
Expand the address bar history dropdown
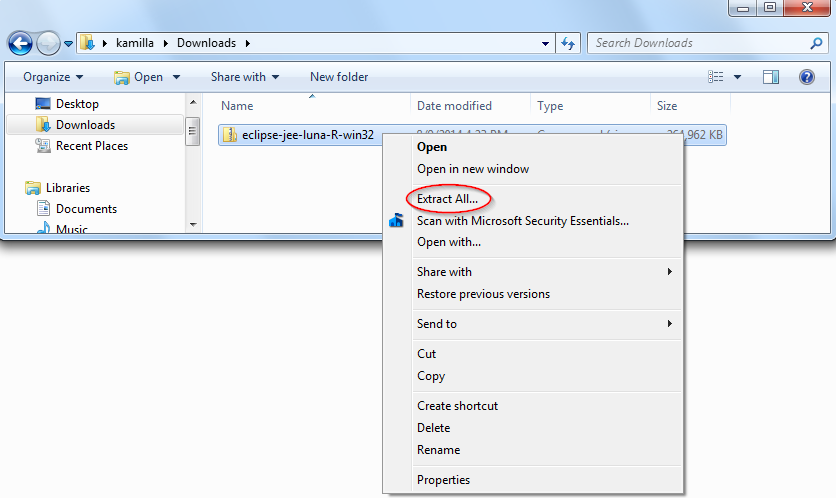pyautogui.click(x=545, y=43)
